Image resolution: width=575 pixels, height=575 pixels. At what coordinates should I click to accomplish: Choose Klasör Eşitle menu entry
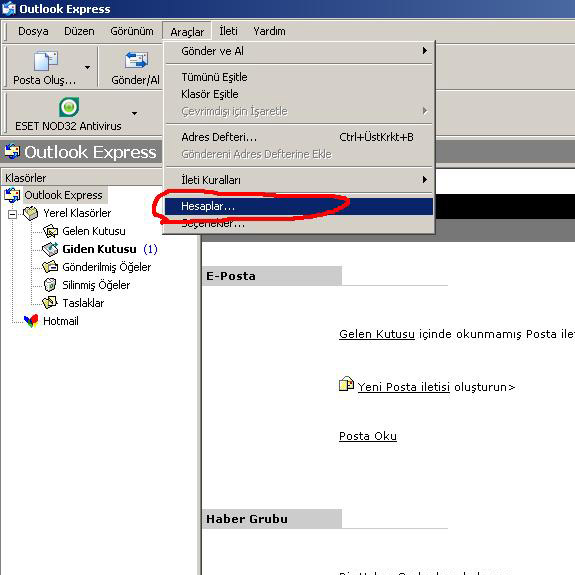(299, 94)
